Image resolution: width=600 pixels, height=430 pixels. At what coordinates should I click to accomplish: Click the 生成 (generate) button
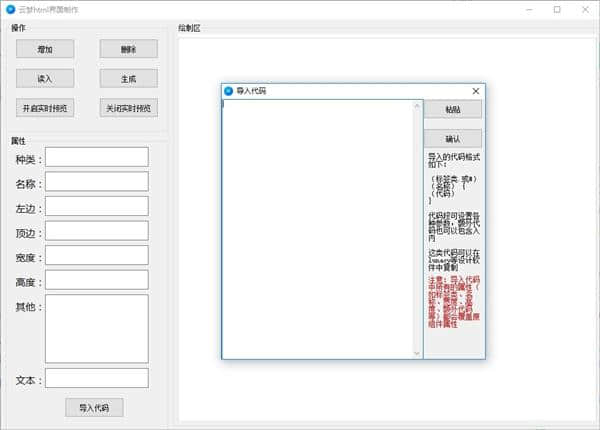[x=129, y=78]
